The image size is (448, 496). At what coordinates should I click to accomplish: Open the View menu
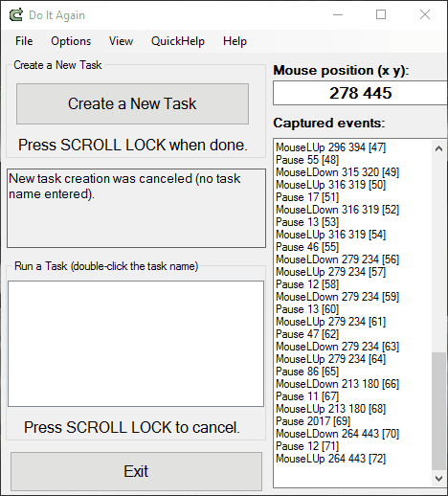(x=121, y=41)
